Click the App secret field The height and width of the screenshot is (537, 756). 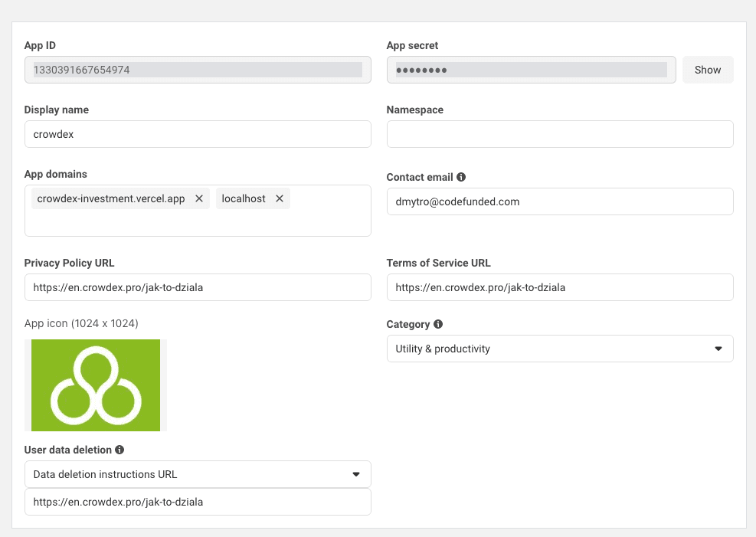(x=529, y=70)
